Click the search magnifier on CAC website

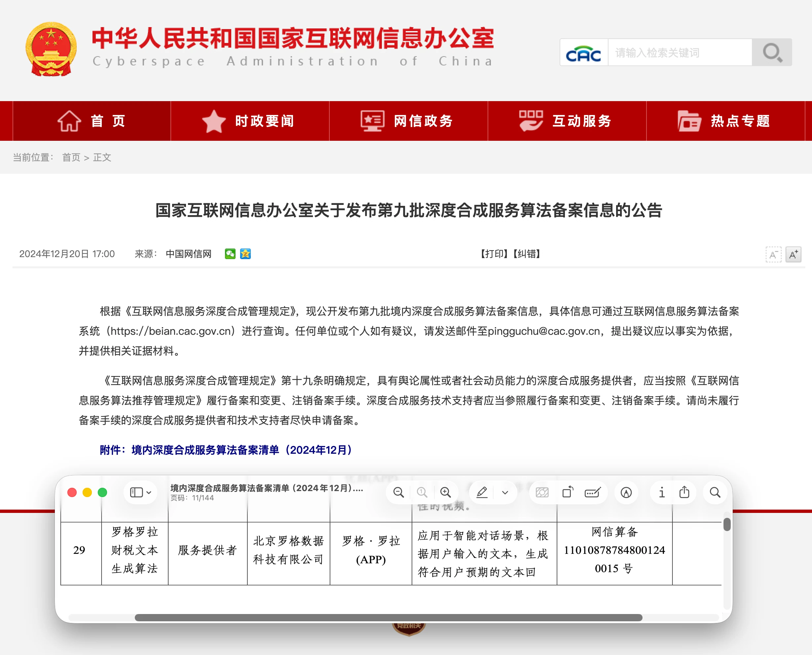pyautogui.click(x=772, y=53)
